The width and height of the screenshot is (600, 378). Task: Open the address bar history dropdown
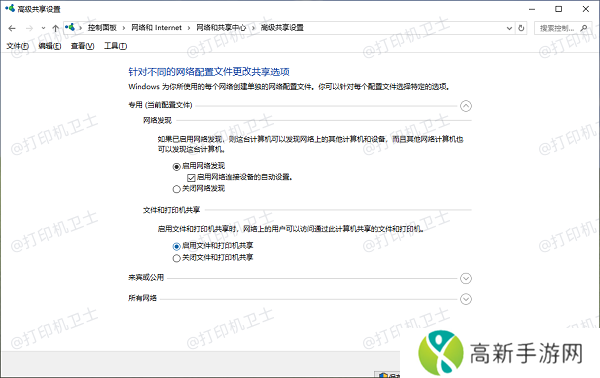click(509, 28)
